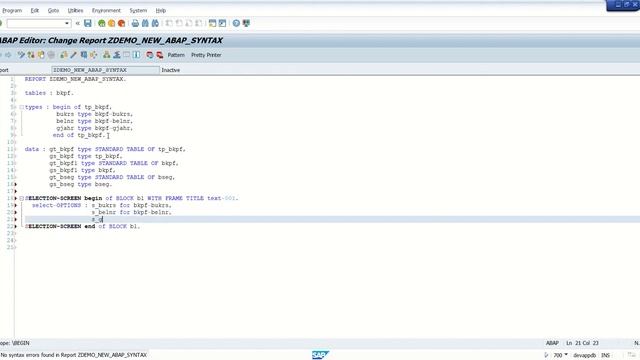
Task: Click the 'bukrs type bkpf-bukrs' line
Action: (x=95, y=114)
